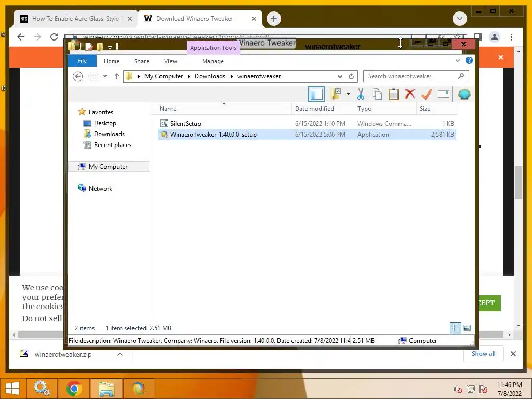Switch to the Home ribbon tab

pos(112,61)
